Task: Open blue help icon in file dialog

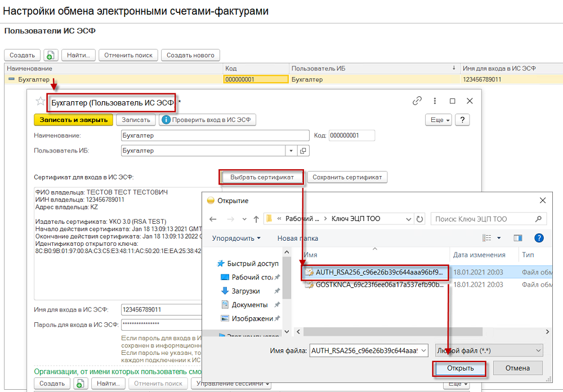Action: point(539,238)
